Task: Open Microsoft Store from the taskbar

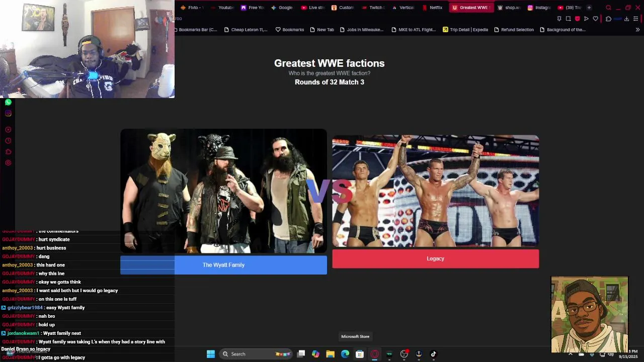Action: coord(360,354)
